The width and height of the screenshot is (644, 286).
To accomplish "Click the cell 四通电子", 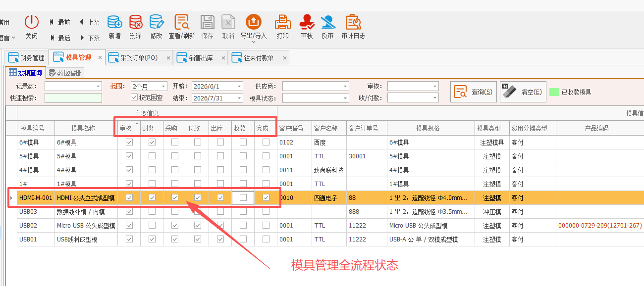I will pyautogui.click(x=328, y=198).
